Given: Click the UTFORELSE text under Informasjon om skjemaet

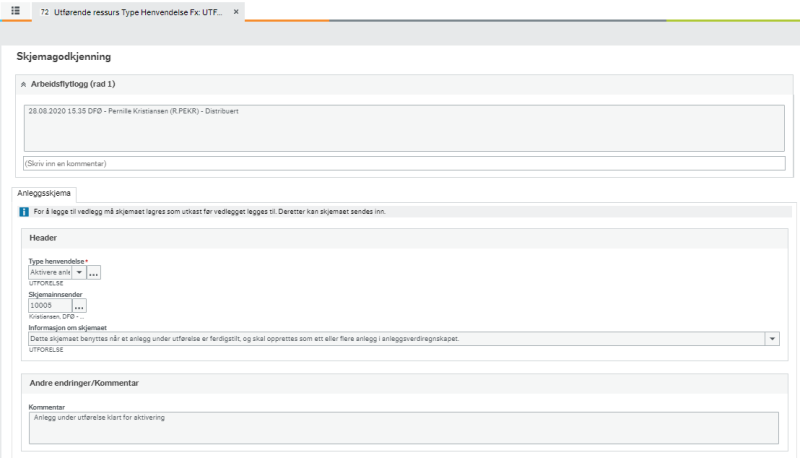Looking at the screenshot, I should coord(46,350).
